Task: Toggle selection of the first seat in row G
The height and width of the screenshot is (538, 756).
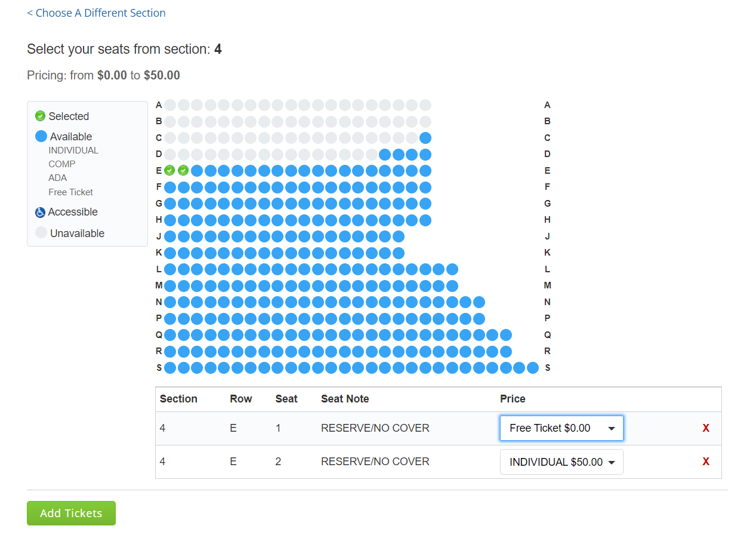Action: tap(169, 203)
